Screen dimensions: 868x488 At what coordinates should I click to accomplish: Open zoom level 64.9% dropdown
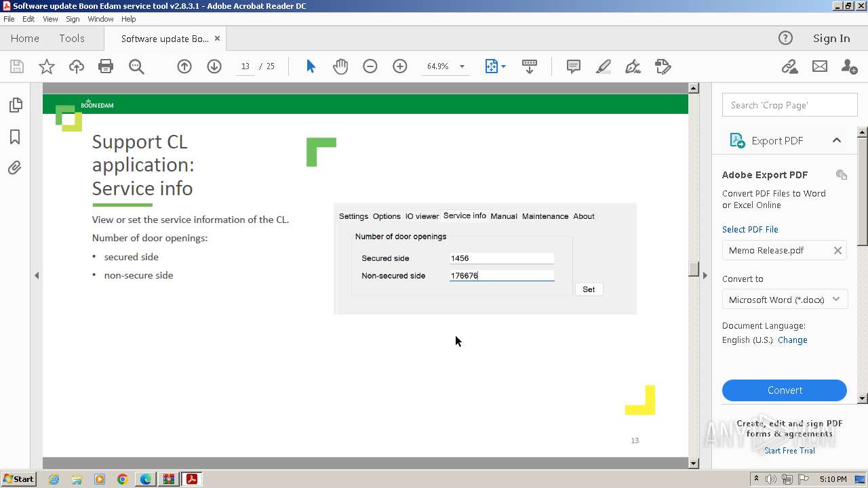(x=462, y=66)
